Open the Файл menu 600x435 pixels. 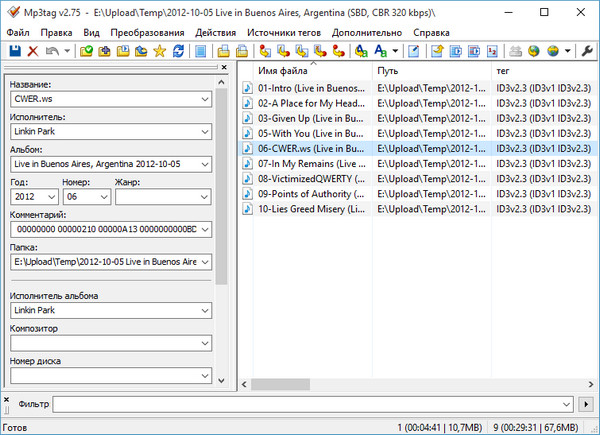pyautogui.click(x=18, y=31)
